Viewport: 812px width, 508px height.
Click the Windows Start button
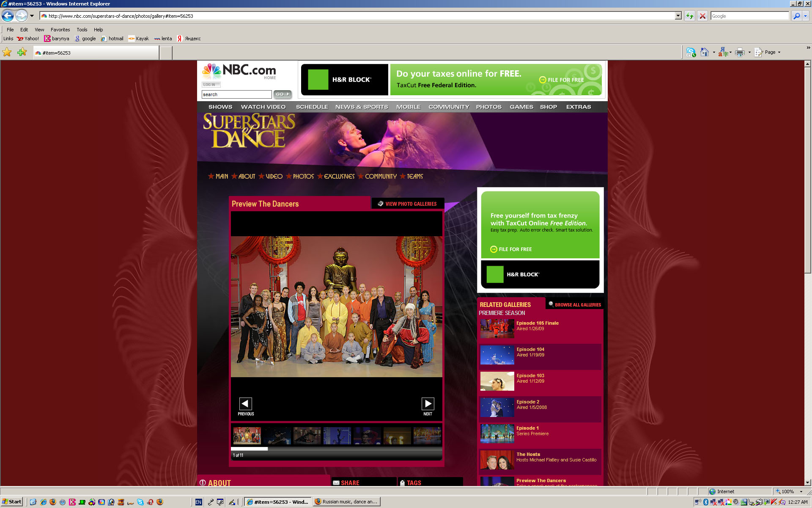(11, 502)
